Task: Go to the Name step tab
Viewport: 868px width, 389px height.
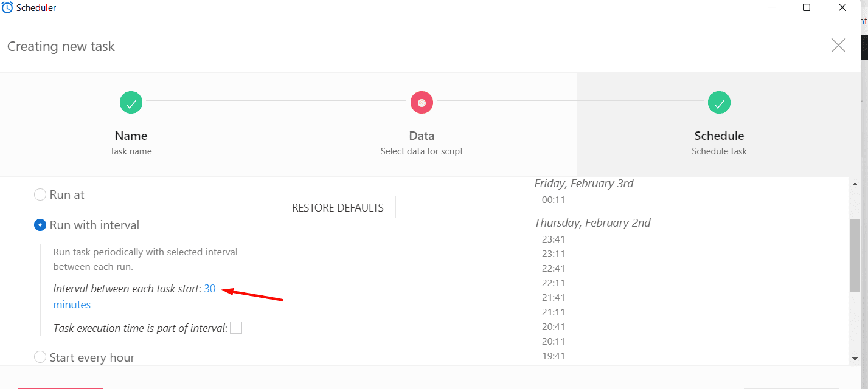Action: (x=131, y=125)
